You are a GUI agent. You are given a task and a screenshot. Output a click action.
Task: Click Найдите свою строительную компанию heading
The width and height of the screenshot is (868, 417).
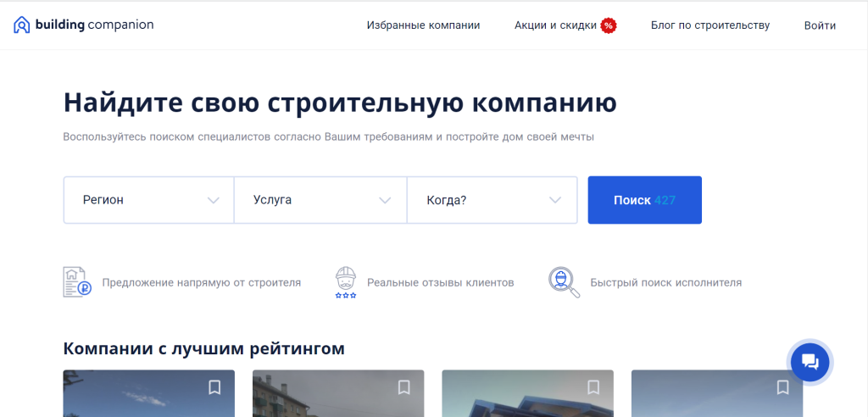[340, 103]
